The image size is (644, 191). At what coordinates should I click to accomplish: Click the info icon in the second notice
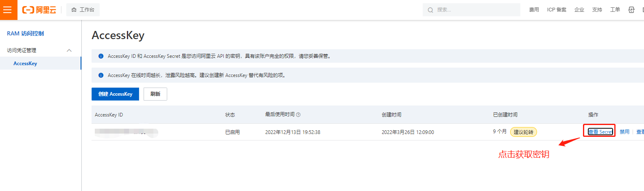[x=101, y=75]
